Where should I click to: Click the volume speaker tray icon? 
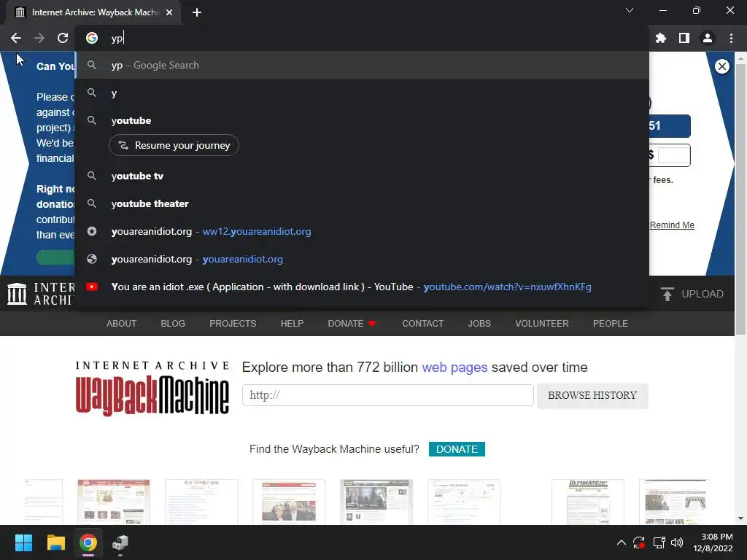[x=677, y=542]
